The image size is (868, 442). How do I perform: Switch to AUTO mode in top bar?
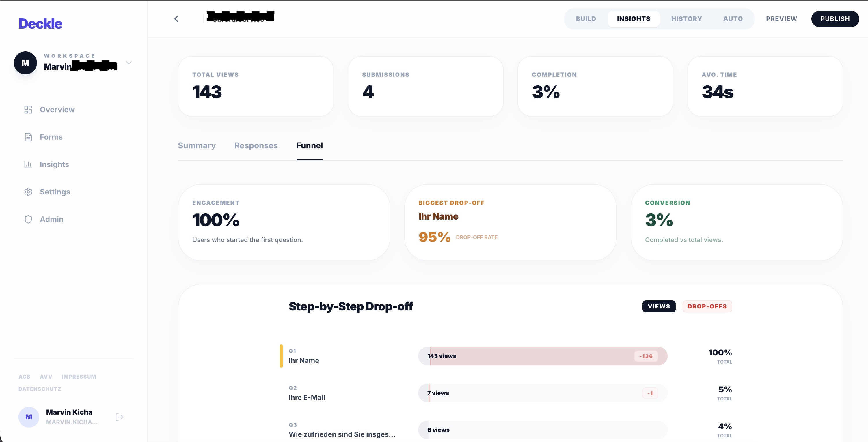(x=733, y=19)
